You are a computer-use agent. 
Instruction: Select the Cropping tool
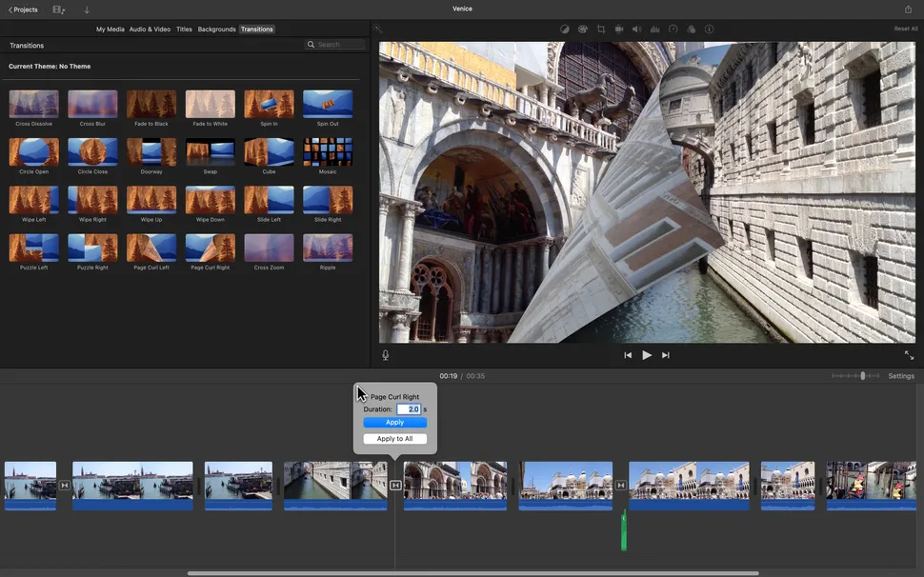pyautogui.click(x=600, y=30)
